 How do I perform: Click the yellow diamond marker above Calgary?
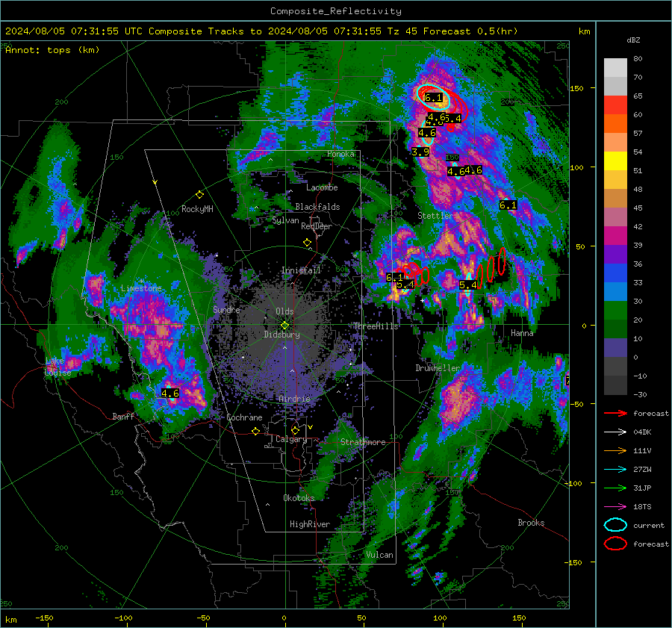(x=295, y=430)
